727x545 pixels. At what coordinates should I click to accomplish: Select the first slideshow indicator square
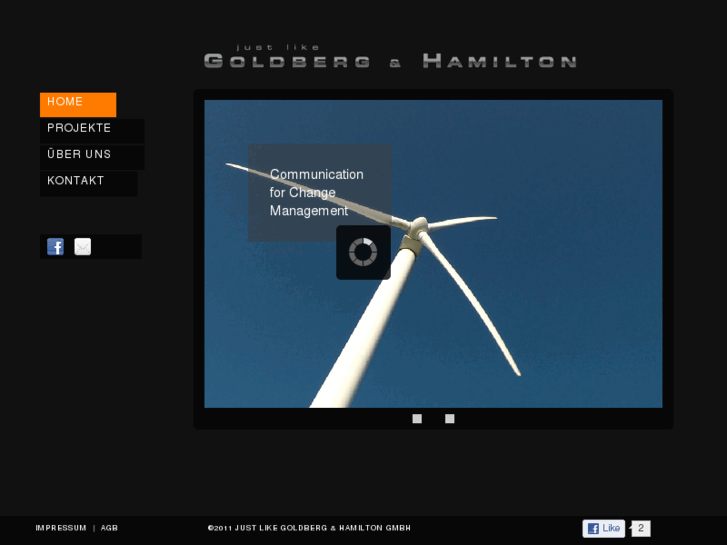417,419
